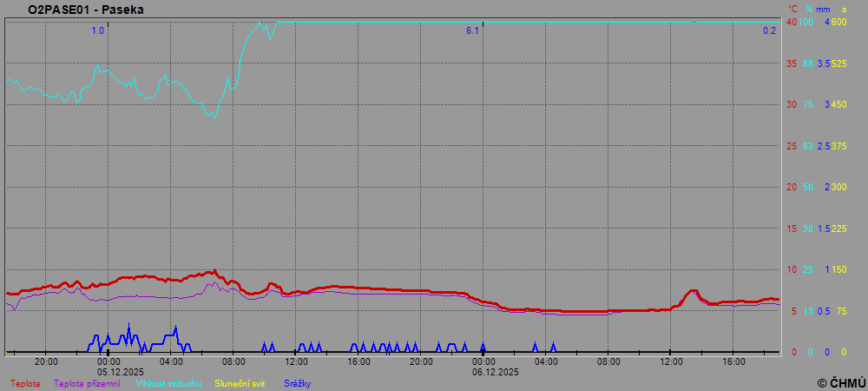Click the Teplota legend label
Screen dimensions: 868x391
click(x=24, y=383)
